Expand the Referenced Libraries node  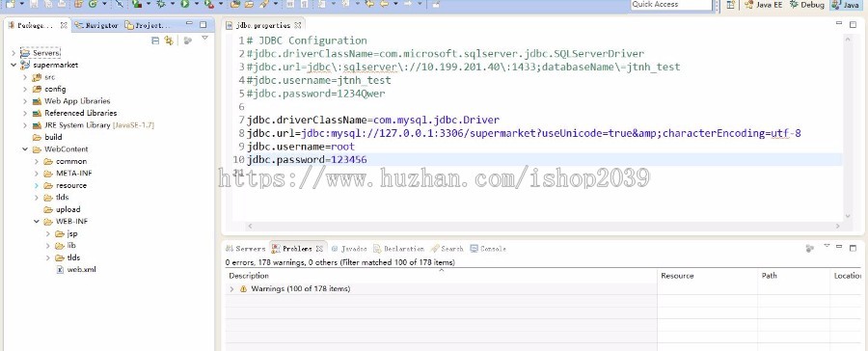point(25,113)
